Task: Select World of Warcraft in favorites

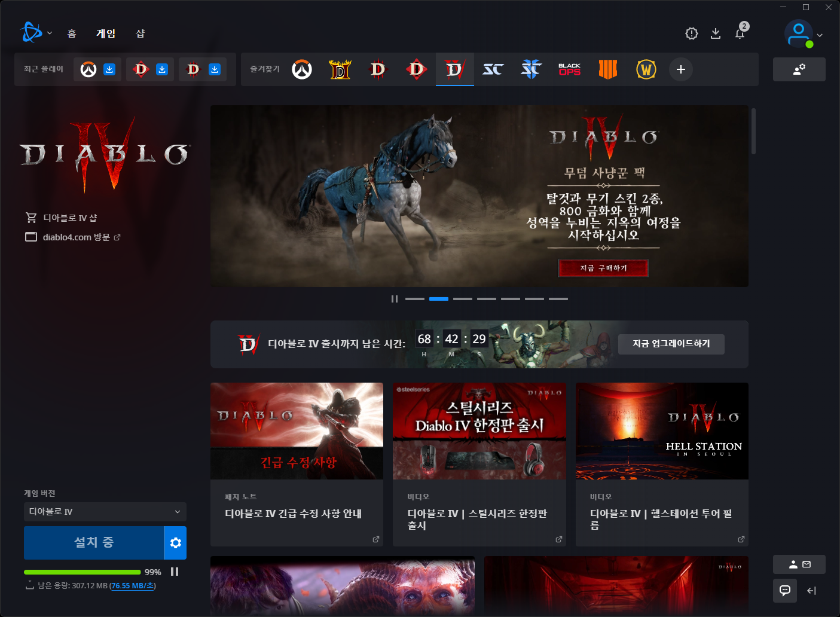Action: [646, 69]
